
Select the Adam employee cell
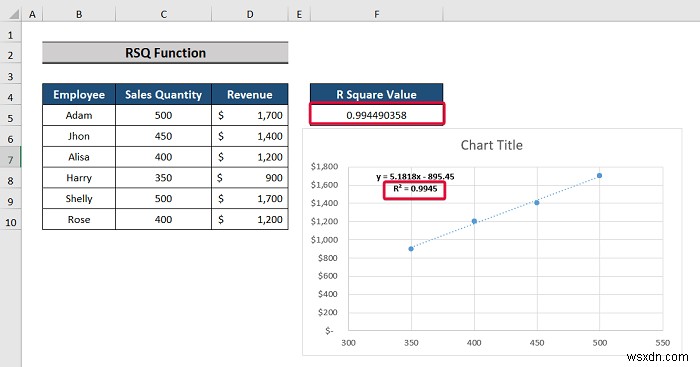pos(79,115)
